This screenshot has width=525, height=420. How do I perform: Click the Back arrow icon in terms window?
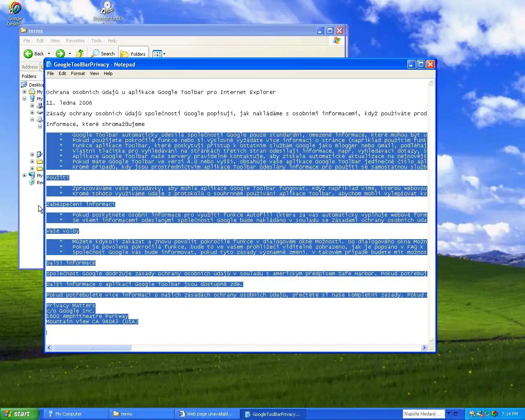click(28, 54)
